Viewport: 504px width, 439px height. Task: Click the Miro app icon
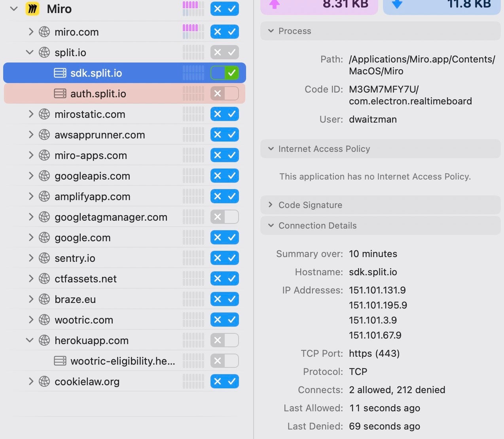[x=32, y=9]
